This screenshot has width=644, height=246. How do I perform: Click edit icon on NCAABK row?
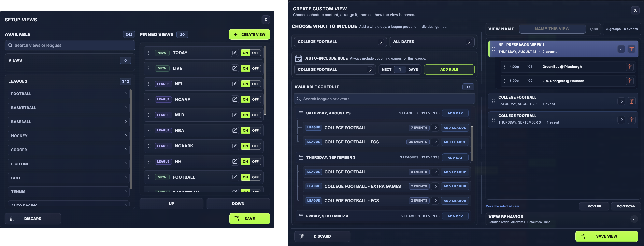pos(234,146)
